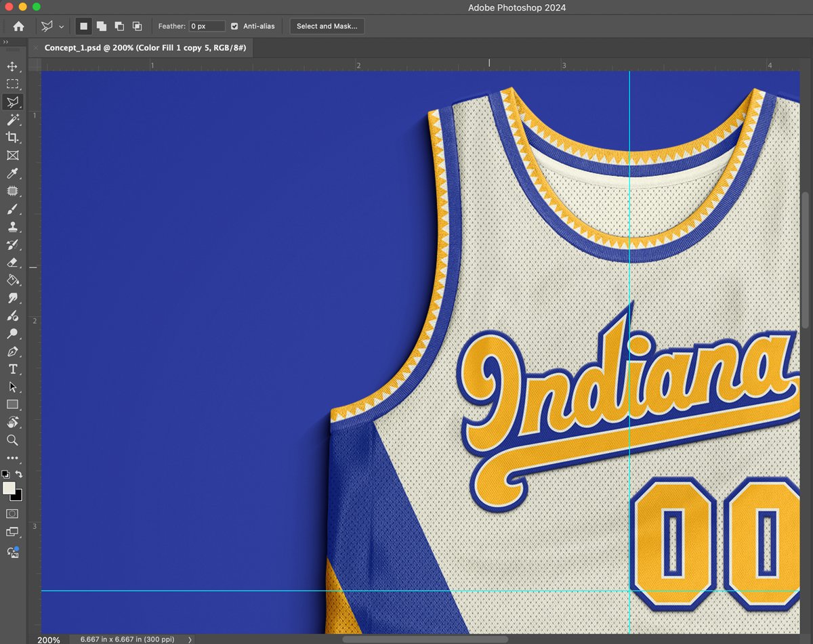This screenshot has width=813, height=644.
Task: Toggle Quick Mask mode
Action: 12,514
